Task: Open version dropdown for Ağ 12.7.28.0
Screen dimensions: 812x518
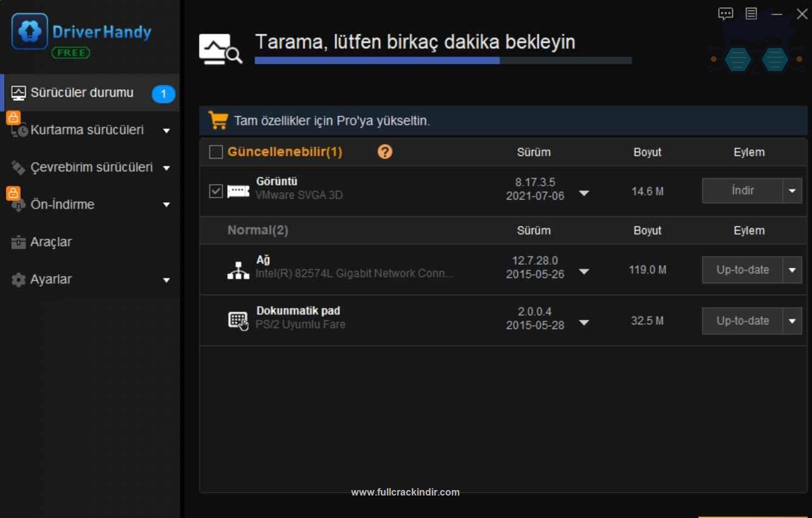Action: (x=584, y=271)
